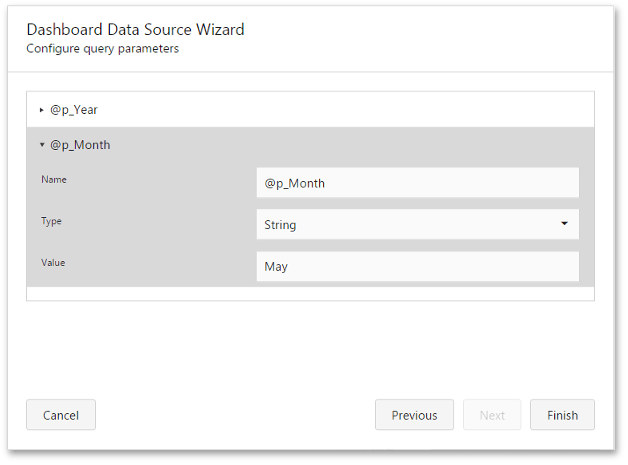
Task: Click the empty right side of @p_Year row
Action: [400, 110]
